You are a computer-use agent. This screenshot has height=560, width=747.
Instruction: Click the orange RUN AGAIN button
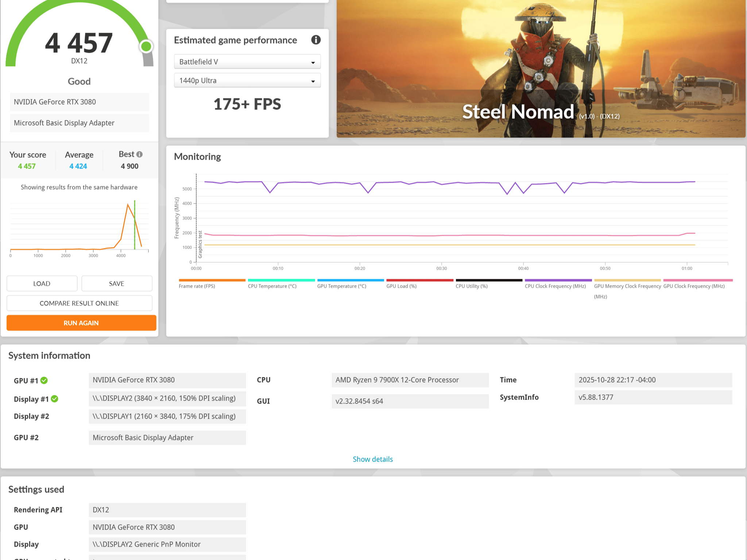point(81,323)
